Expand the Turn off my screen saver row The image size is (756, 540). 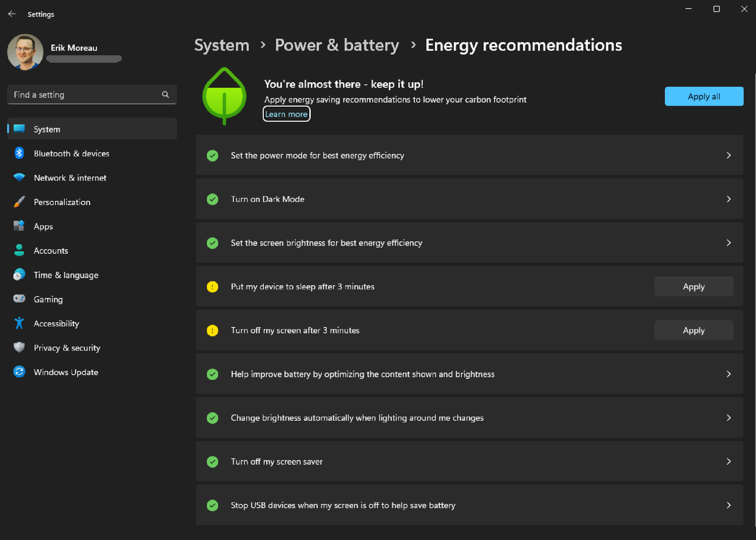click(728, 461)
